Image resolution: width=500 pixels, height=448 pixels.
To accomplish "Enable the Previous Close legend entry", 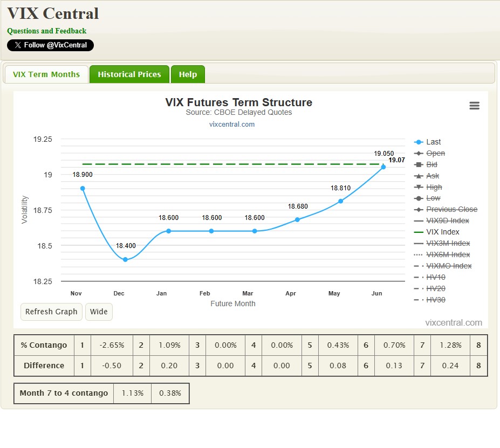I will tap(451, 209).
